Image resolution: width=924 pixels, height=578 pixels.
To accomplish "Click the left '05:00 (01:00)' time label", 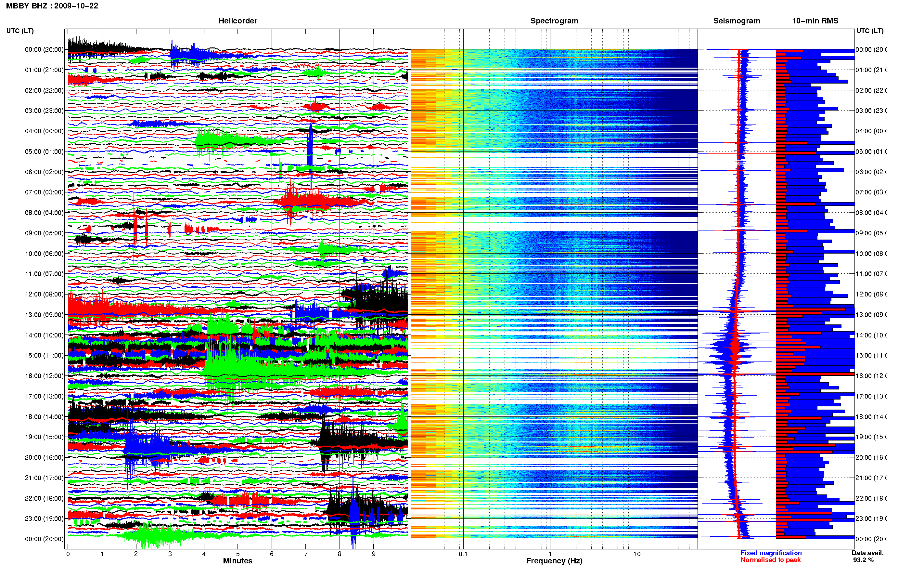I will click(44, 151).
